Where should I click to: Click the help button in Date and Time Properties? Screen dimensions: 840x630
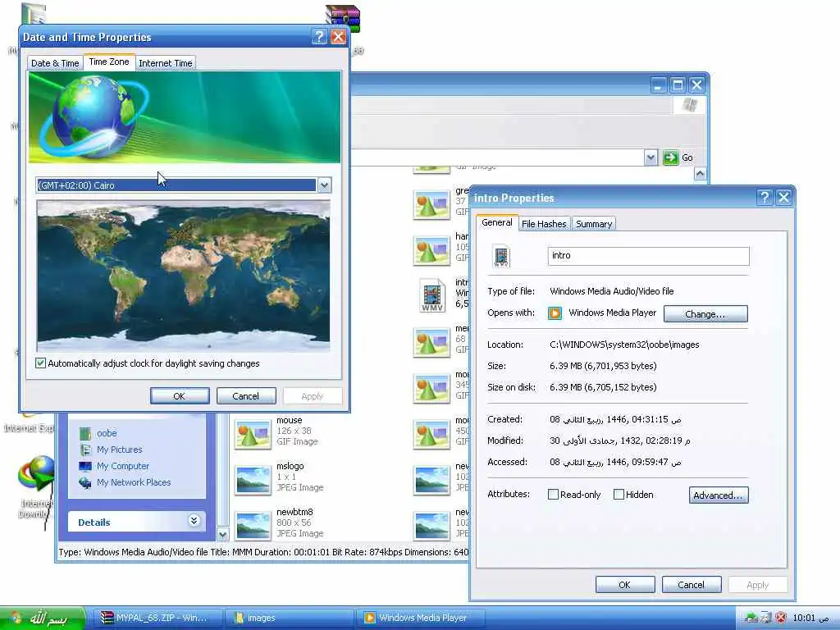[x=319, y=37]
